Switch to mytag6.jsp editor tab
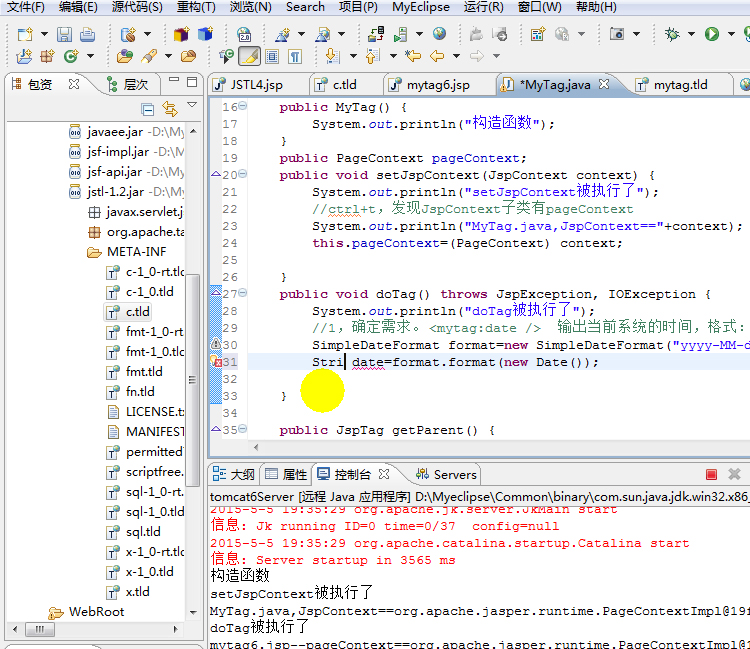This screenshot has height=649, width=750. coord(438,85)
